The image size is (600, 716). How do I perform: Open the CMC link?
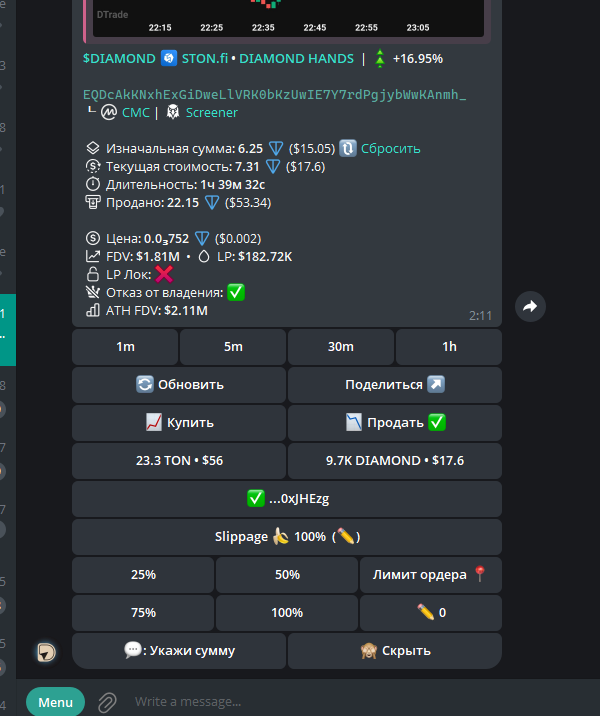(x=136, y=112)
